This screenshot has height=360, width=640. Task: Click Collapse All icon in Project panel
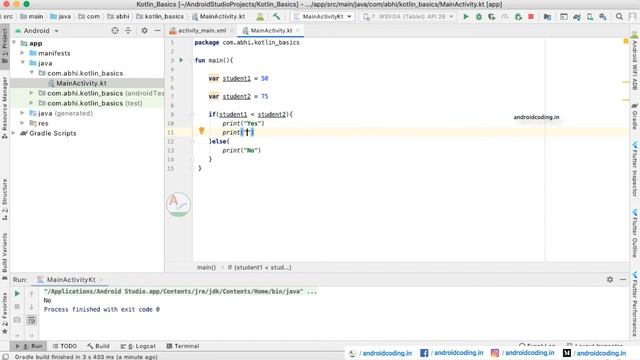tap(128, 31)
